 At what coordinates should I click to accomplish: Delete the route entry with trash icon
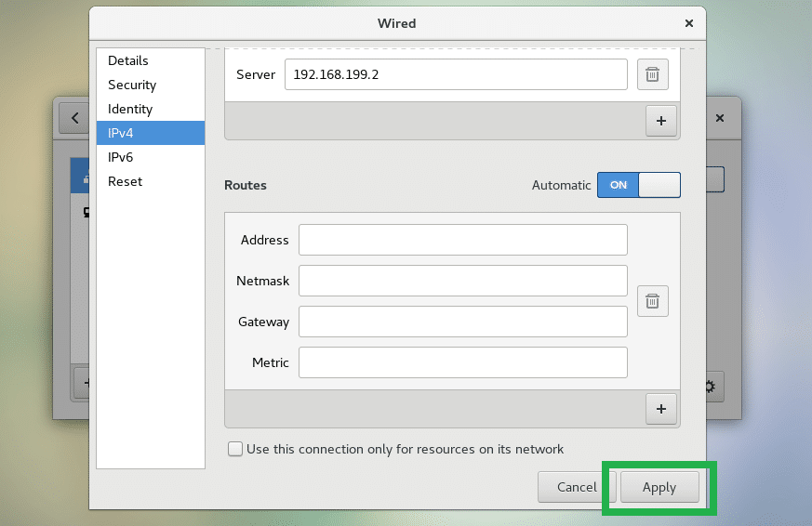click(x=652, y=301)
